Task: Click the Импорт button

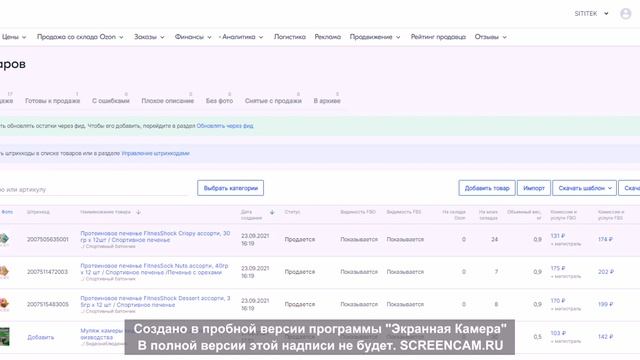Action: (533, 188)
